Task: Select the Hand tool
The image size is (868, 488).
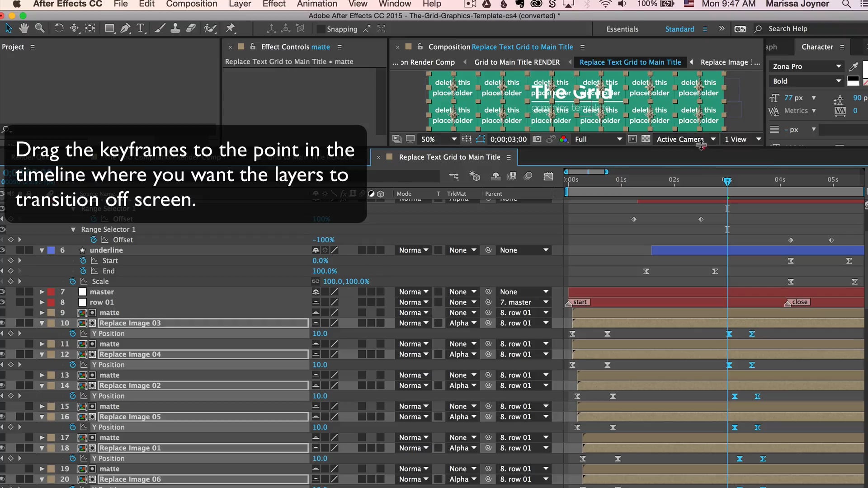Action: point(24,28)
